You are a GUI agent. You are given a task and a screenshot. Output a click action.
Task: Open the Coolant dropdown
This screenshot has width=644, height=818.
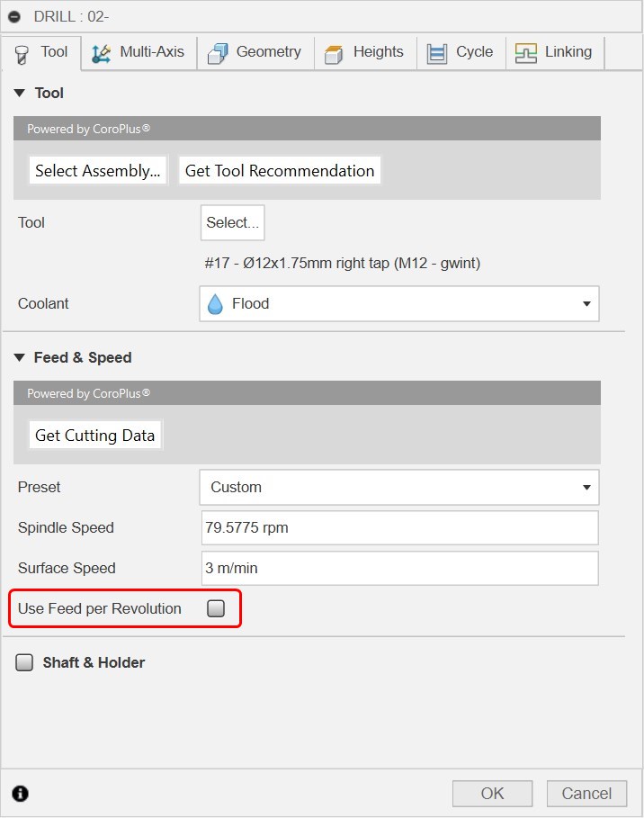pos(398,304)
